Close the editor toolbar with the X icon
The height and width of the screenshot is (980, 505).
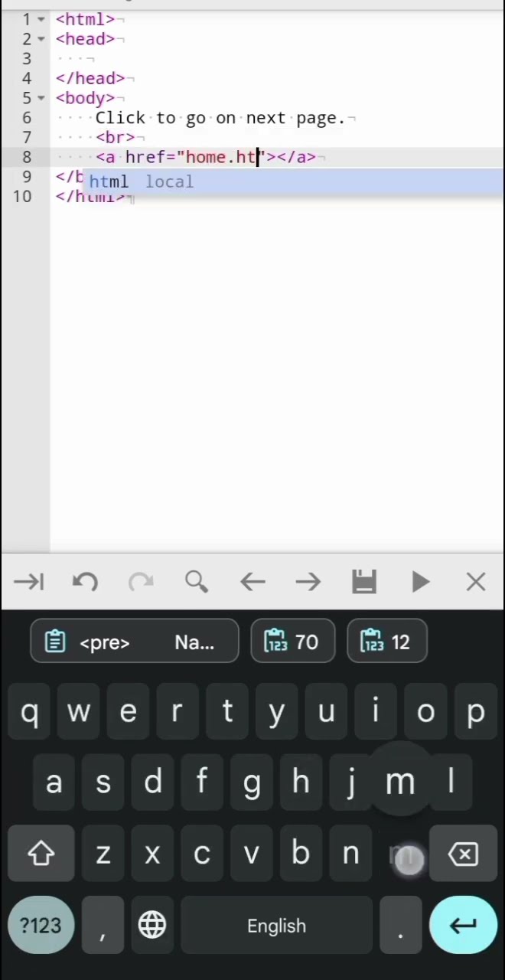click(476, 583)
